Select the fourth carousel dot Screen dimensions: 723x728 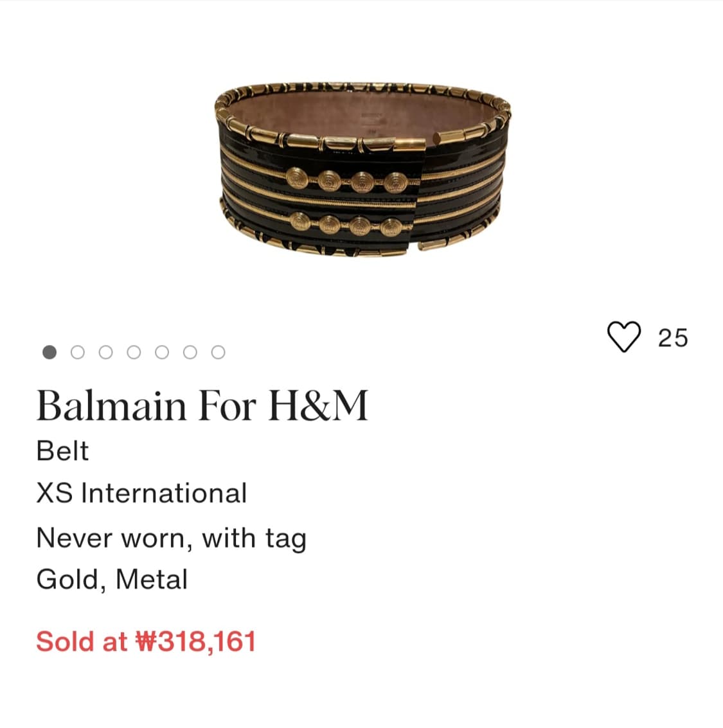tap(134, 352)
